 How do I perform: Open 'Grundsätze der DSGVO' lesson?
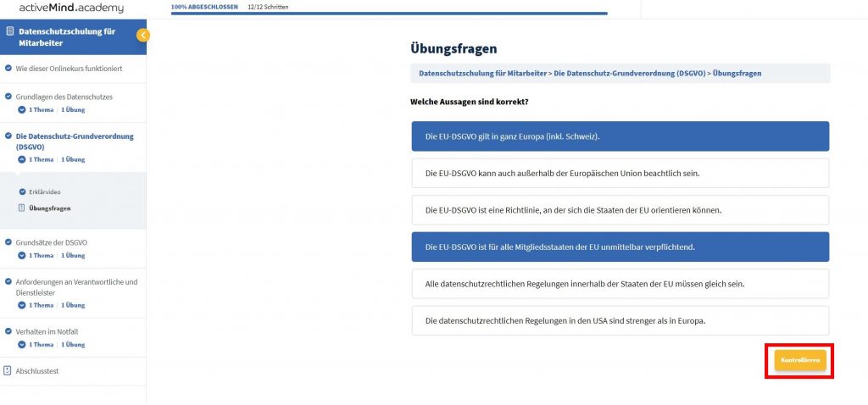(52, 242)
